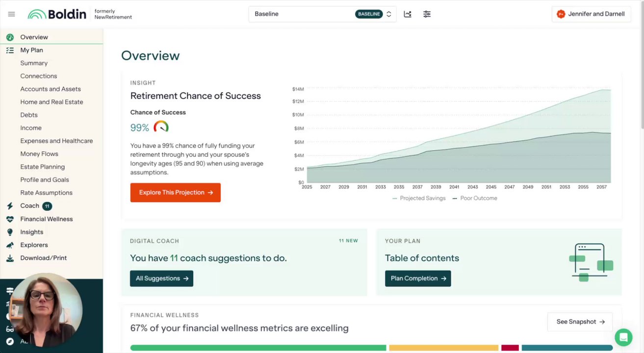Viewport: 644px width, 353px height.
Task: Click the Insights lightbulb icon
Action: click(10, 232)
